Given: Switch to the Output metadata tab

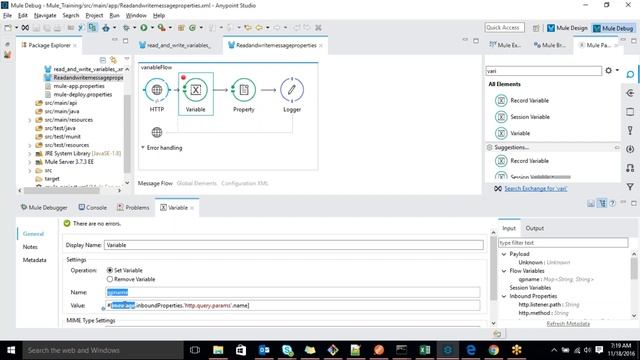Looking at the screenshot, I should (x=535, y=228).
